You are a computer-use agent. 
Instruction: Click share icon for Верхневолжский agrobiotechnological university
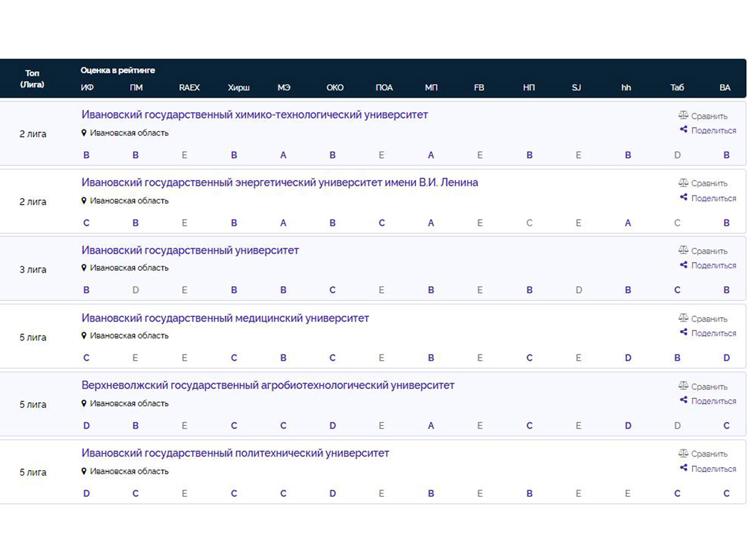point(683,400)
